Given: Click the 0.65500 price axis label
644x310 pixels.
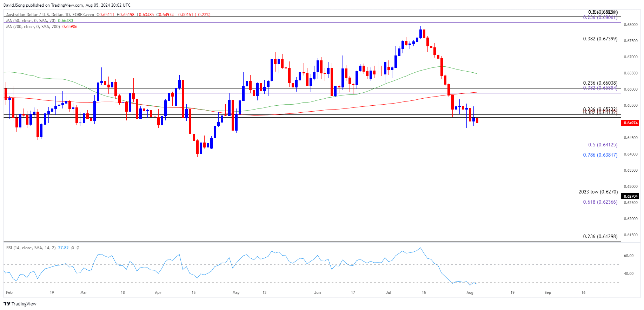Looking at the screenshot, I should 631,105.
